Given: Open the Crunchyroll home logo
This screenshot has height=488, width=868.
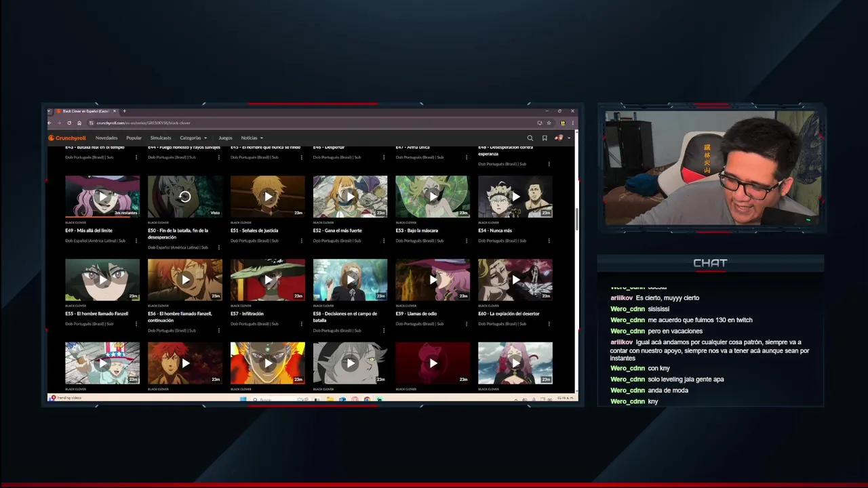Looking at the screenshot, I should pyautogui.click(x=67, y=138).
